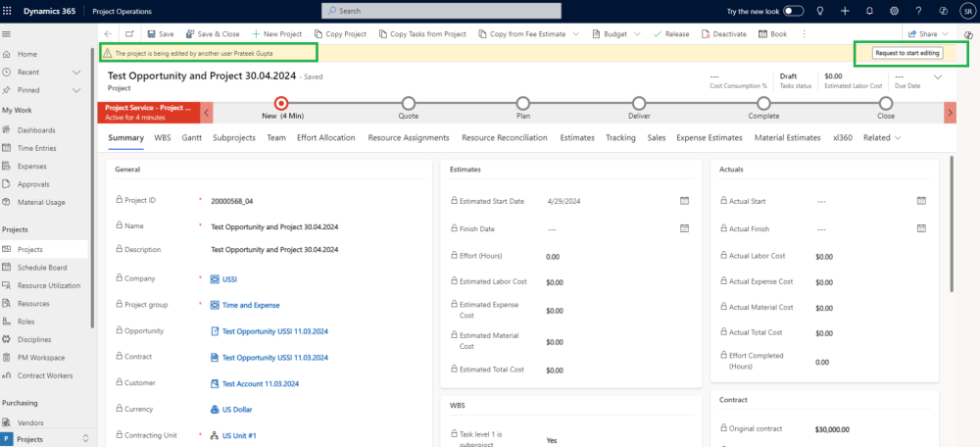Viewport: 980px width, 447px height.
Task: Click Copy Tasks from Project
Action: pos(421,34)
